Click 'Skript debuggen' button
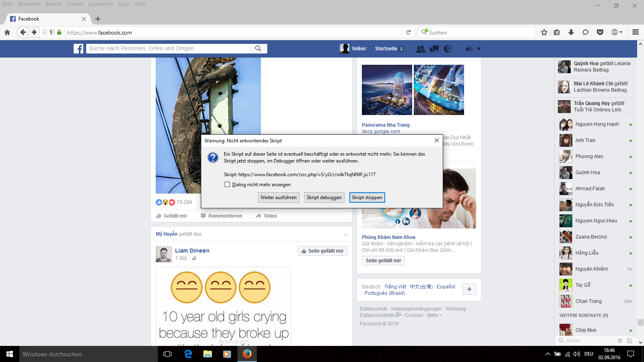 pos(324,197)
